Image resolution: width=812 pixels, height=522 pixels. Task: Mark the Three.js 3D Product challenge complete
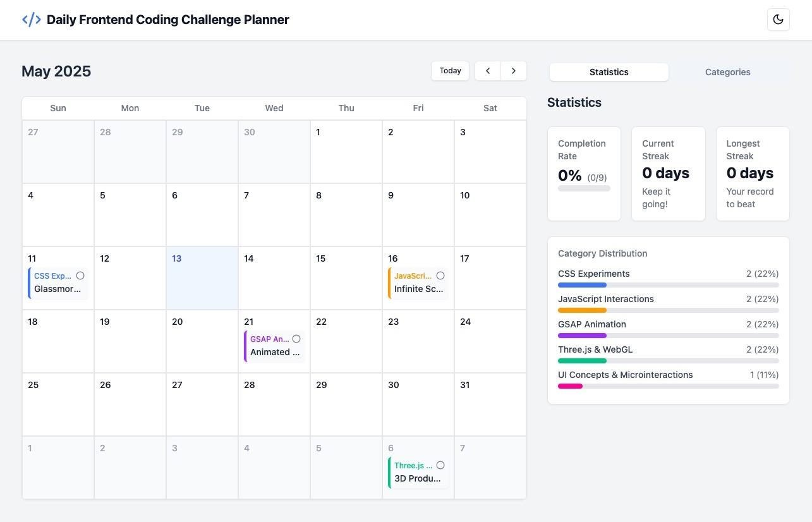pos(440,465)
